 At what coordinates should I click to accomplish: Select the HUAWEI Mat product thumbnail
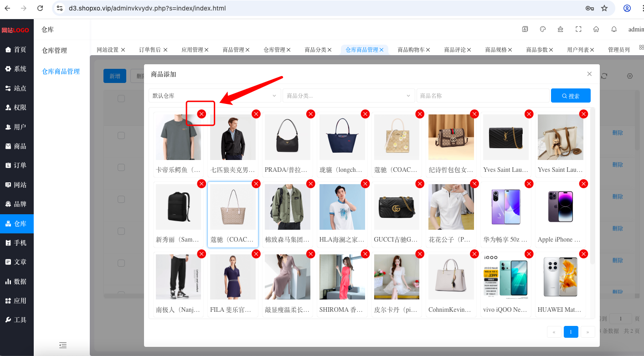[561, 277]
